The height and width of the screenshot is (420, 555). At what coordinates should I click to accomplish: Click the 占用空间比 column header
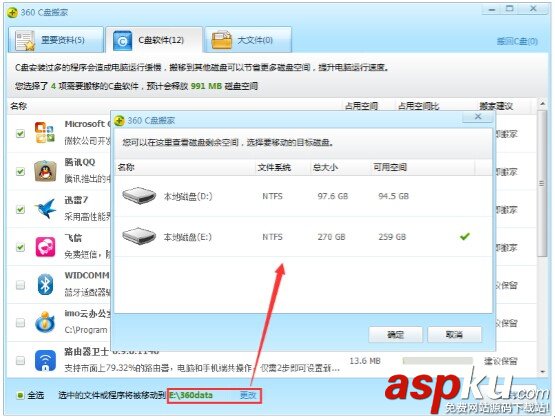419,106
